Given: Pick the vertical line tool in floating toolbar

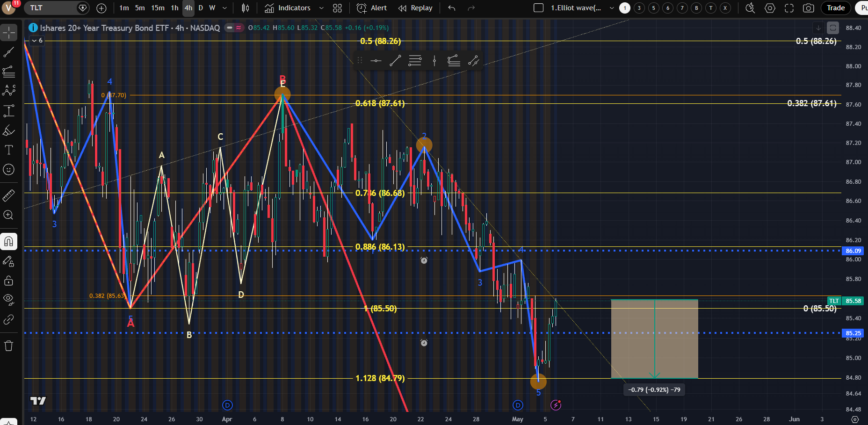Looking at the screenshot, I should pos(434,60).
